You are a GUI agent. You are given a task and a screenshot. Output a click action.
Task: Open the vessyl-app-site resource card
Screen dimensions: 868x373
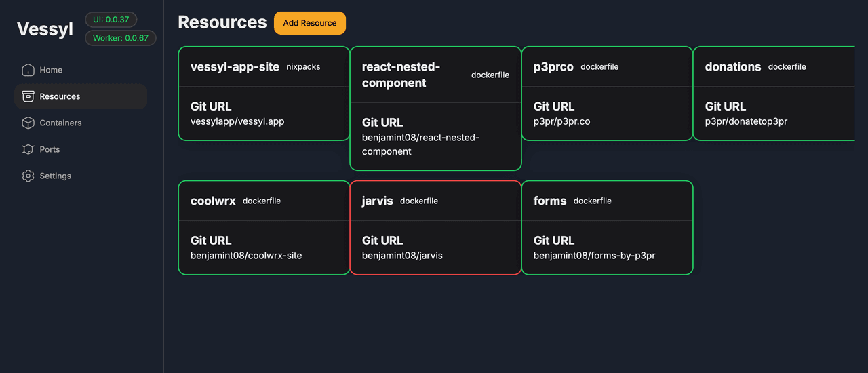(x=264, y=94)
